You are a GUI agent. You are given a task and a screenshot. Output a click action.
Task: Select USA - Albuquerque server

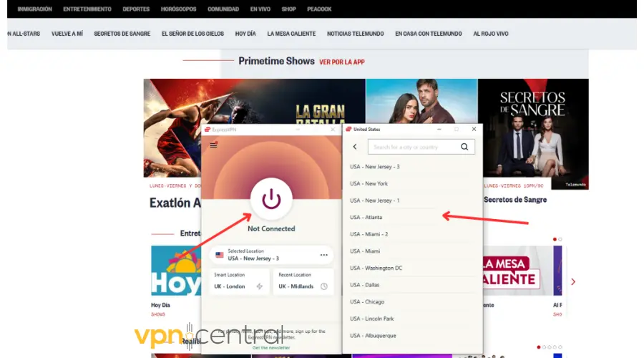412,335
